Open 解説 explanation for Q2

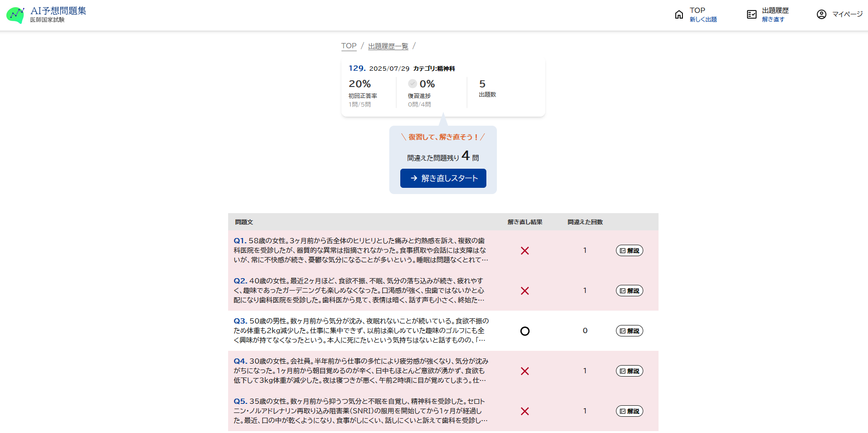pos(629,291)
